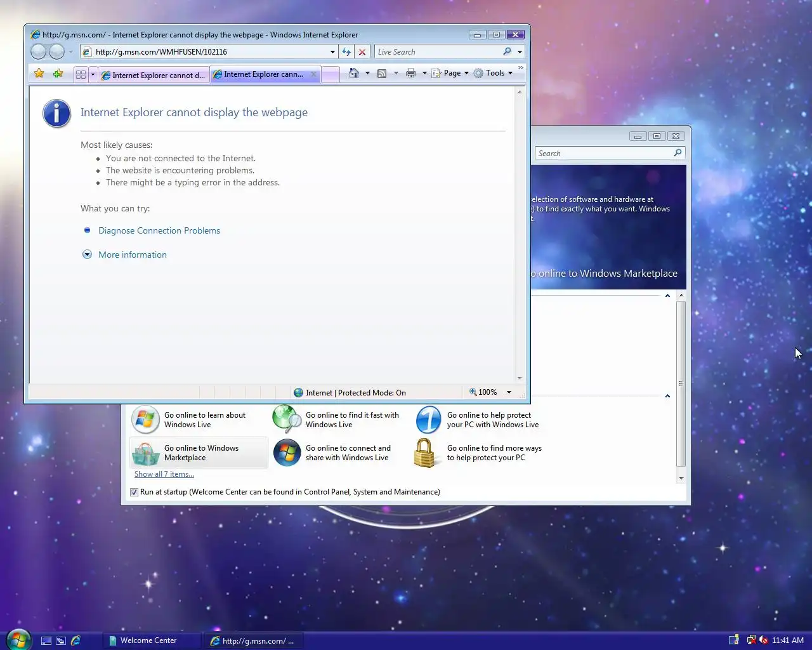The image size is (812, 650).
Task: Click the Live Search magnifier icon
Action: point(507,52)
